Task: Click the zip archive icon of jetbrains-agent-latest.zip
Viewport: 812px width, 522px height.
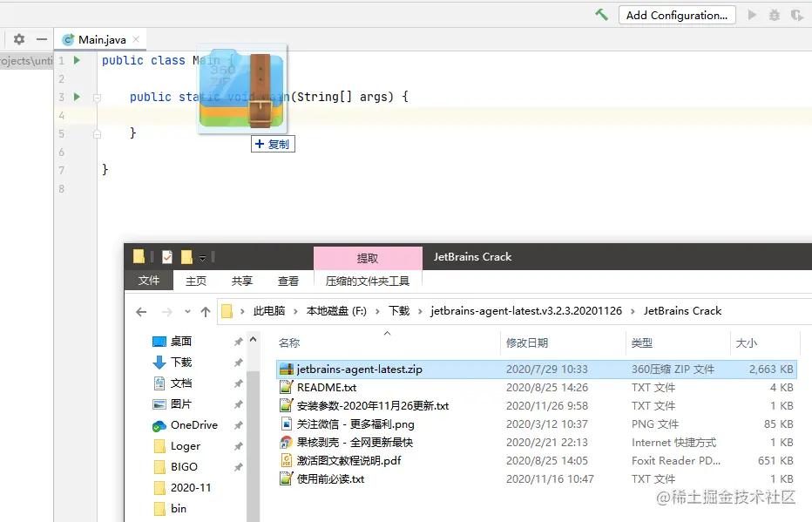Action: (287, 369)
